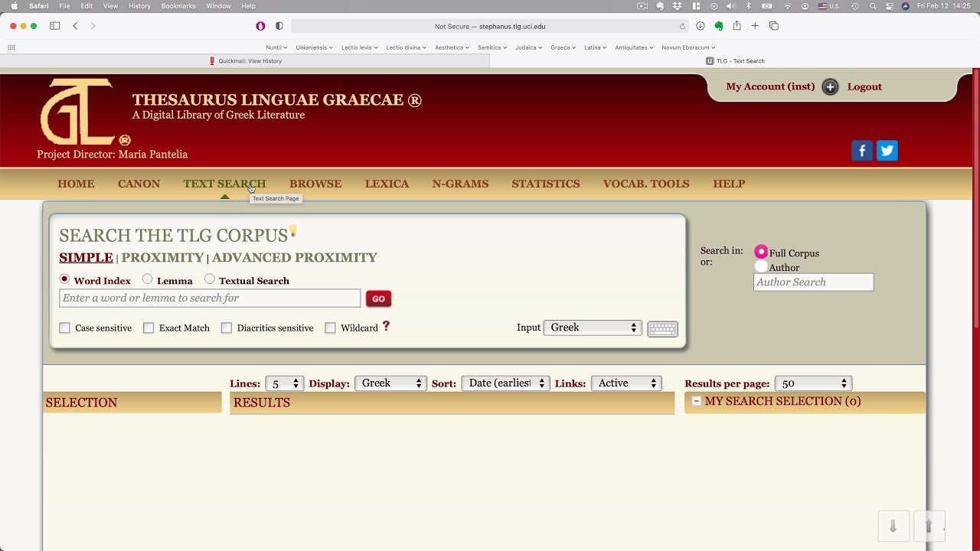This screenshot has height=551, width=980.
Task: Open the red ad-blocker extension icon
Action: point(260,26)
